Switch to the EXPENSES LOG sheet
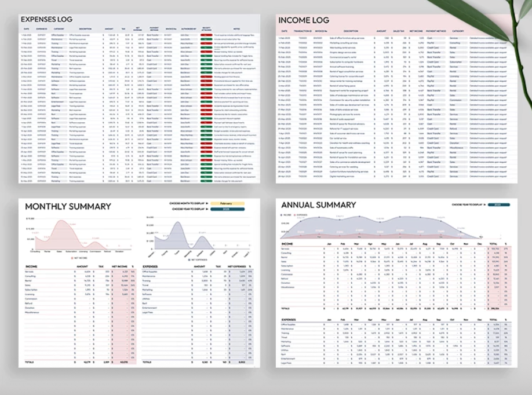Screen dimensions: 532x395 click(46, 19)
